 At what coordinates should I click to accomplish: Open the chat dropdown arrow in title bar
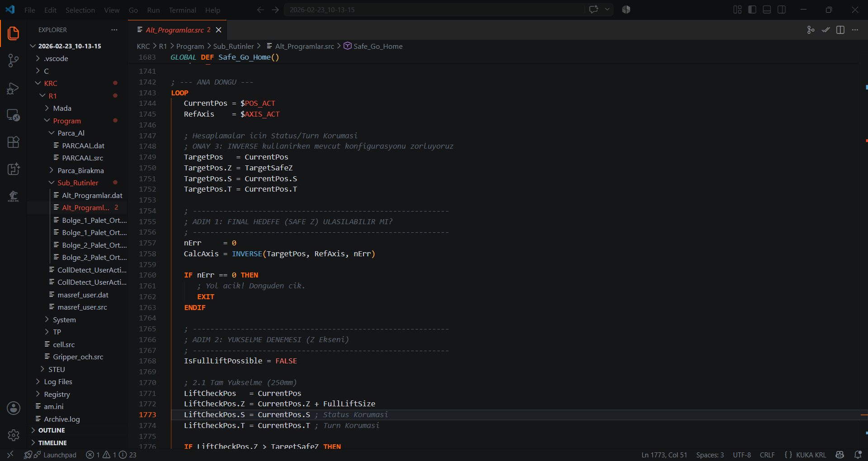pyautogui.click(x=607, y=9)
